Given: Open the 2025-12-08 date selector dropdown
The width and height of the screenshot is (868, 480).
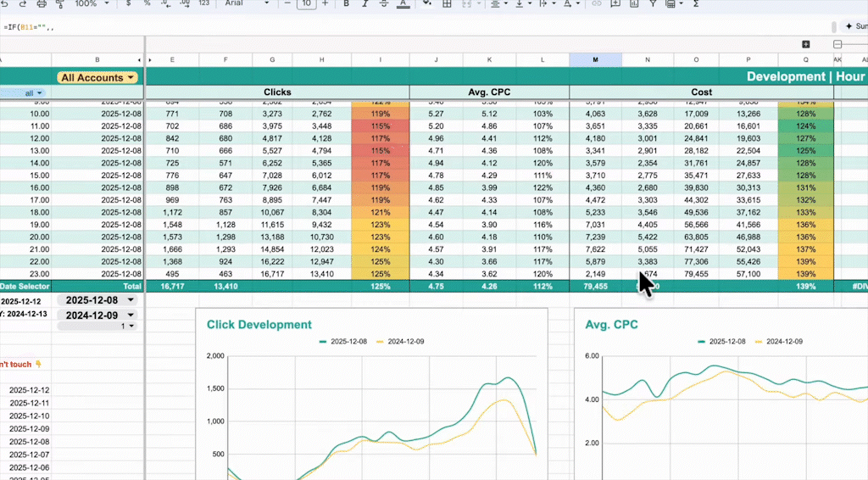Looking at the screenshot, I should click(x=130, y=300).
